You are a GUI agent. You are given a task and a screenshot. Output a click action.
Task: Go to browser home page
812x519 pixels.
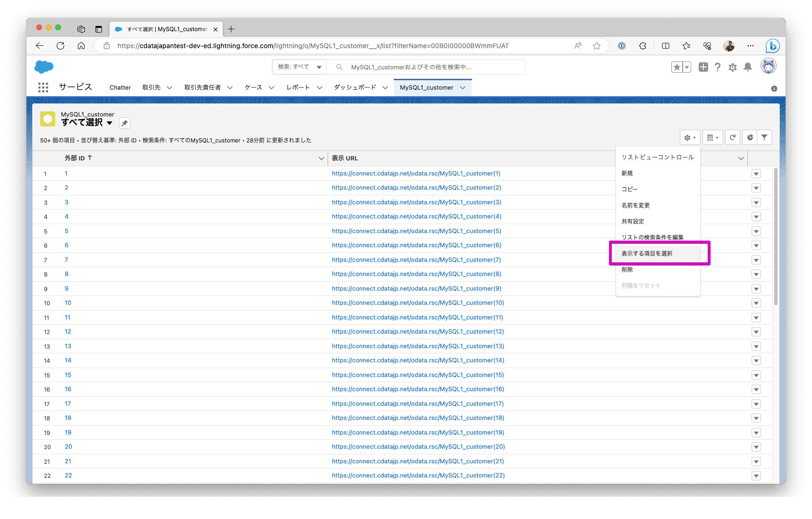pyautogui.click(x=81, y=46)
